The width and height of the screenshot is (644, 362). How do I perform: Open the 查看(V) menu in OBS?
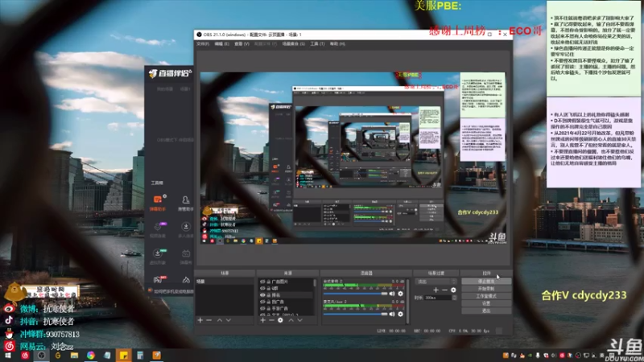242,44
